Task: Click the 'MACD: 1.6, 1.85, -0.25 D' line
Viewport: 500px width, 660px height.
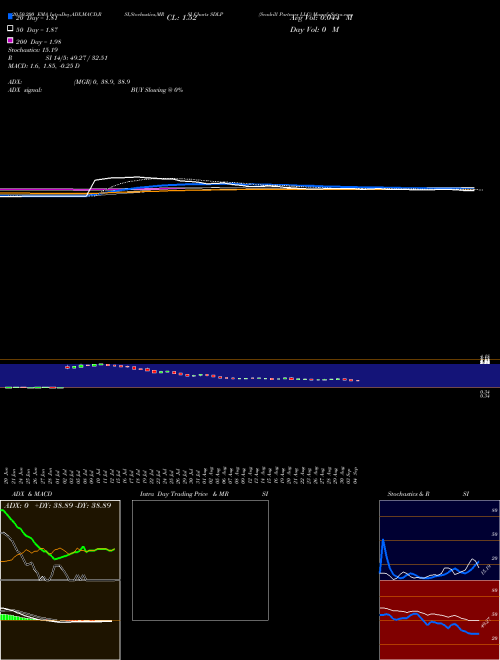Action: coord(44,66)
